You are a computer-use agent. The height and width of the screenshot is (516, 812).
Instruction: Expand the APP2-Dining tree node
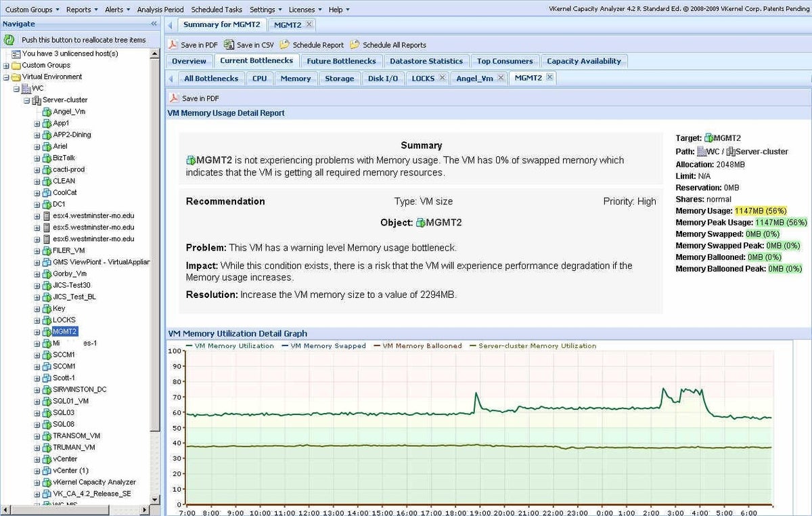37,135
